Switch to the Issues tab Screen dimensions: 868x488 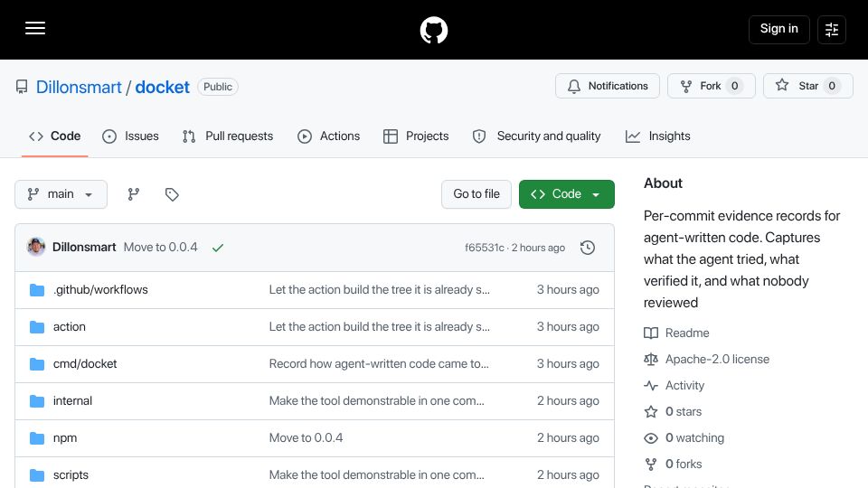click(x=130, y=136)
